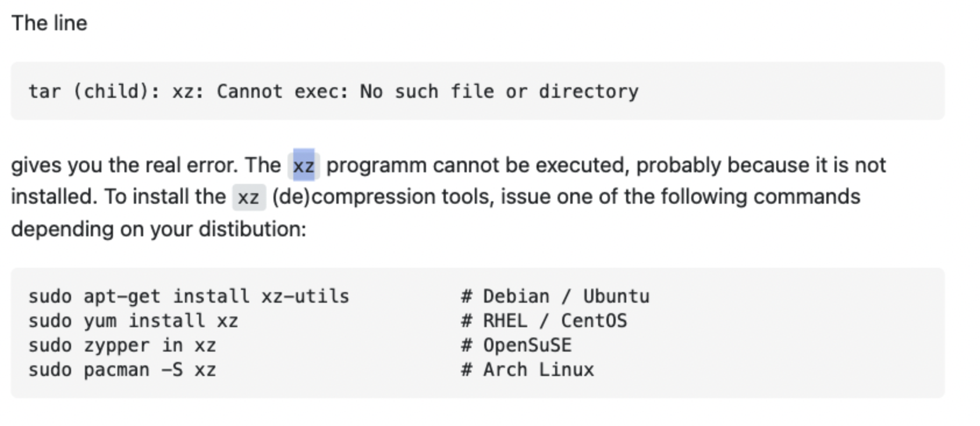Click the sudo zypper in xz command
Viewport: 980px width, 426px height.
click(122, 345)
